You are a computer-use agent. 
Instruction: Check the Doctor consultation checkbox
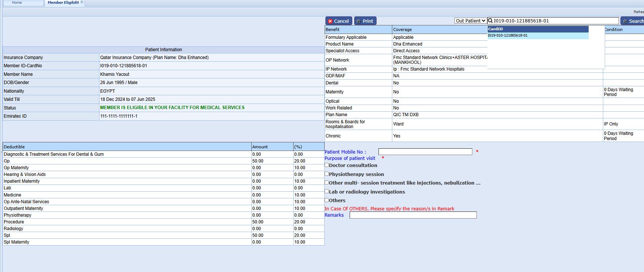coord(327,165)
